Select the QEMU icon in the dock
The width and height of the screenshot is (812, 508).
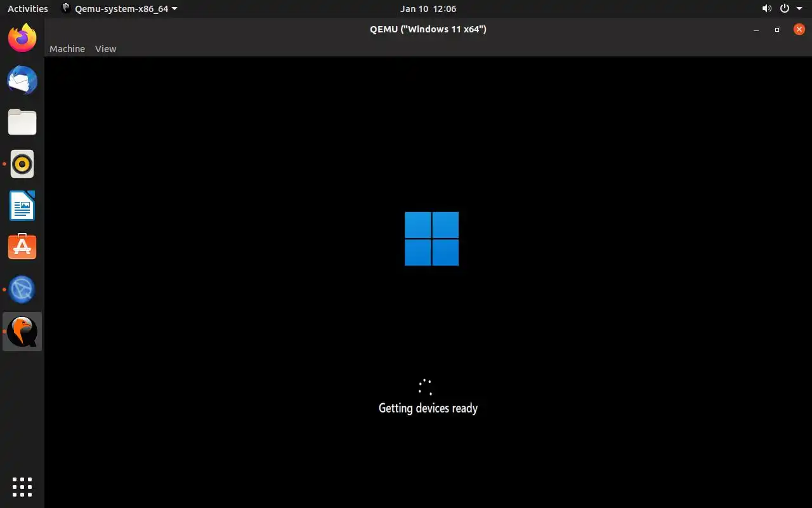tap(22, 331)
